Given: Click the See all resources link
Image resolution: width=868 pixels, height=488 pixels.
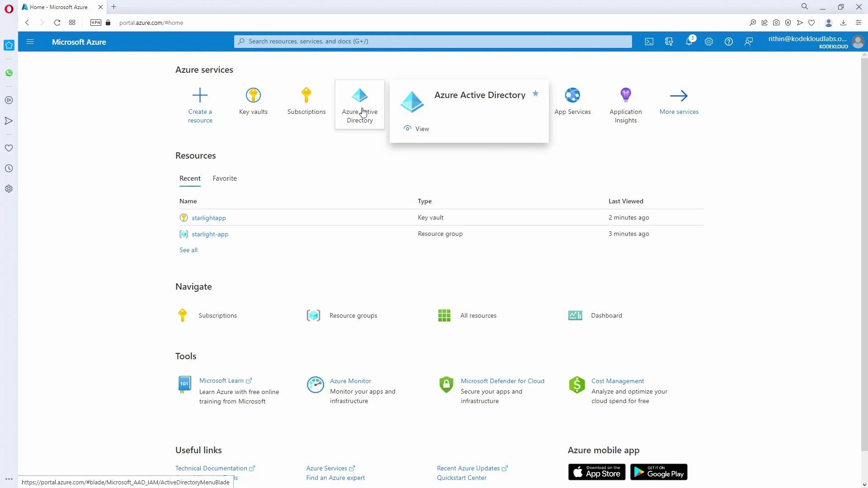Looking at the screenshot, I should pos(188,250).
